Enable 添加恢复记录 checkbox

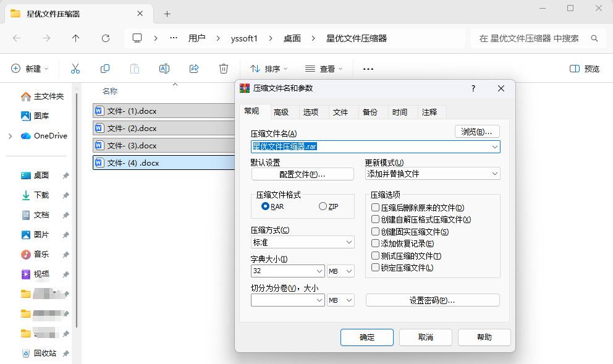click(375, 243)
